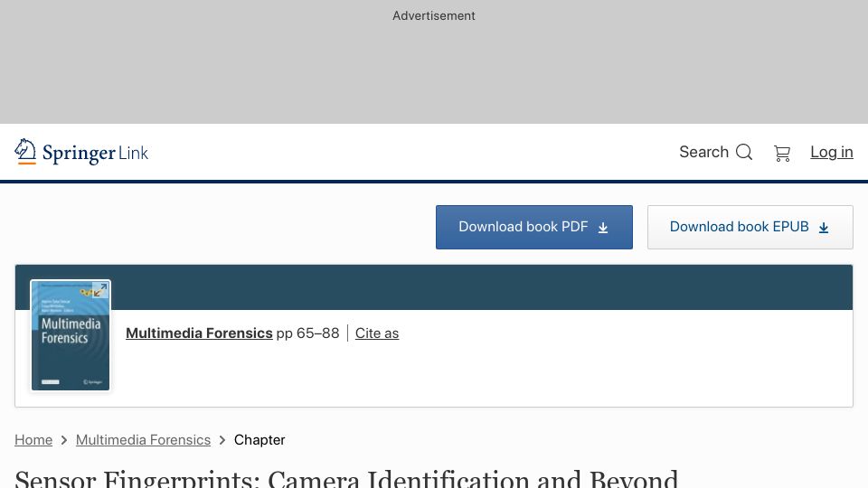Go to Home in the breadcrumb
This screenshot has height=488, width=868.
pyautogui.click(x=33, y=440)
